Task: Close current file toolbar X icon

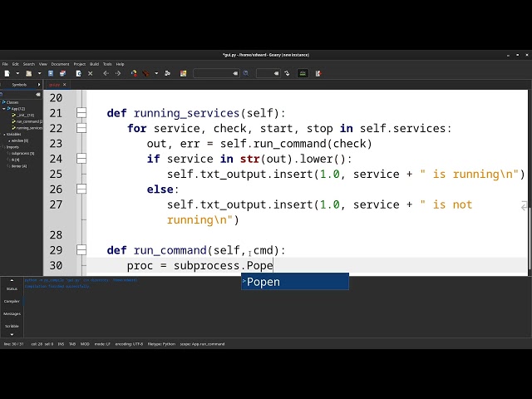Action: [91, 73]
